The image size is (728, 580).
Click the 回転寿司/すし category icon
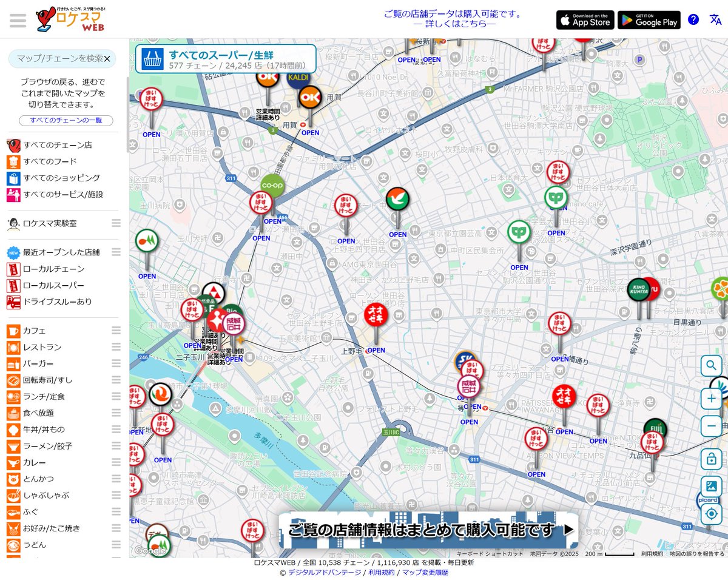tap(13, 380)
